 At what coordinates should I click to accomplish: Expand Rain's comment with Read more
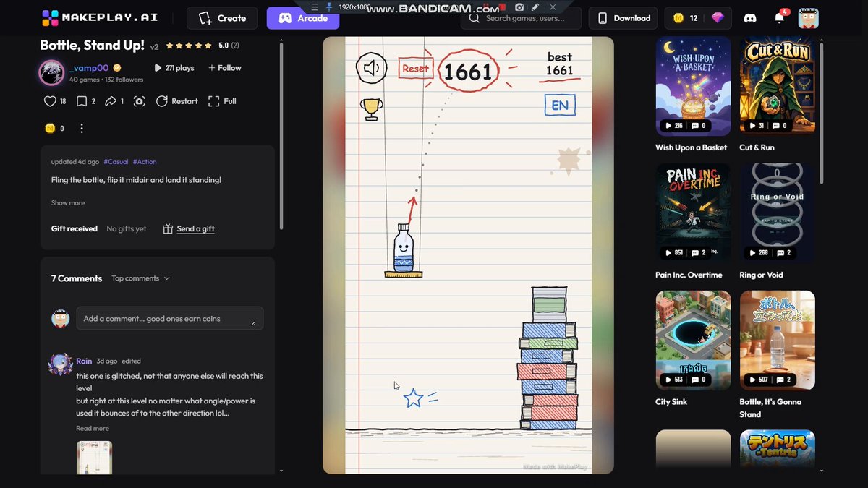93,429
